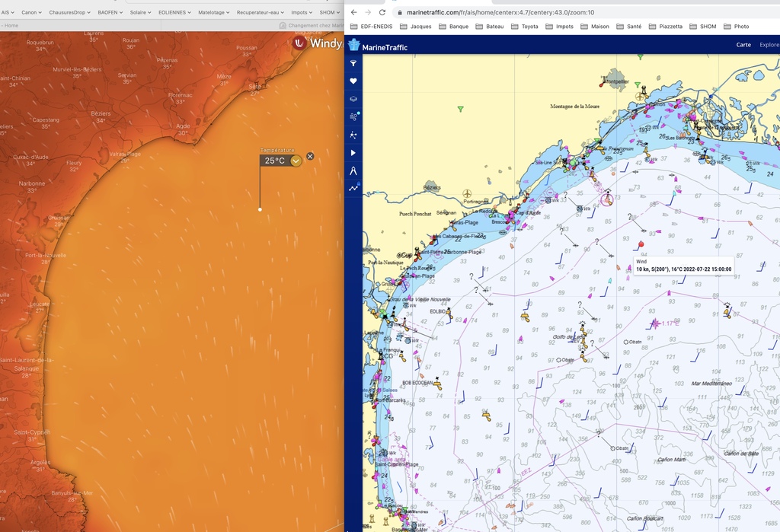Open the map layers icon in MarineTraffic
The image size is (780, 532).
click(353, 99)
